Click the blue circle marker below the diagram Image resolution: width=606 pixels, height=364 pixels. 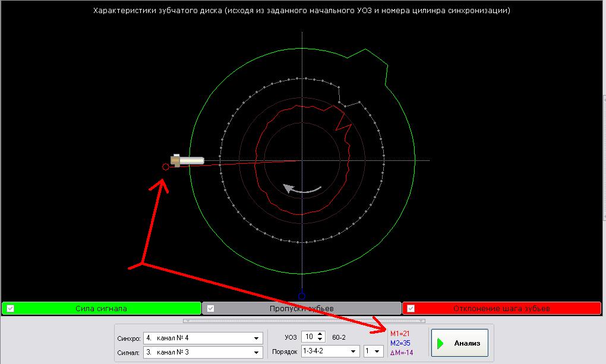302,296
